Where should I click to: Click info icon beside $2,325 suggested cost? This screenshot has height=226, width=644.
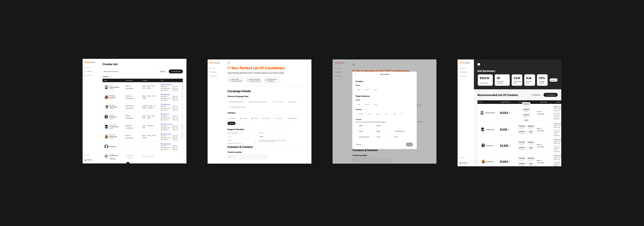coord(510,146)
